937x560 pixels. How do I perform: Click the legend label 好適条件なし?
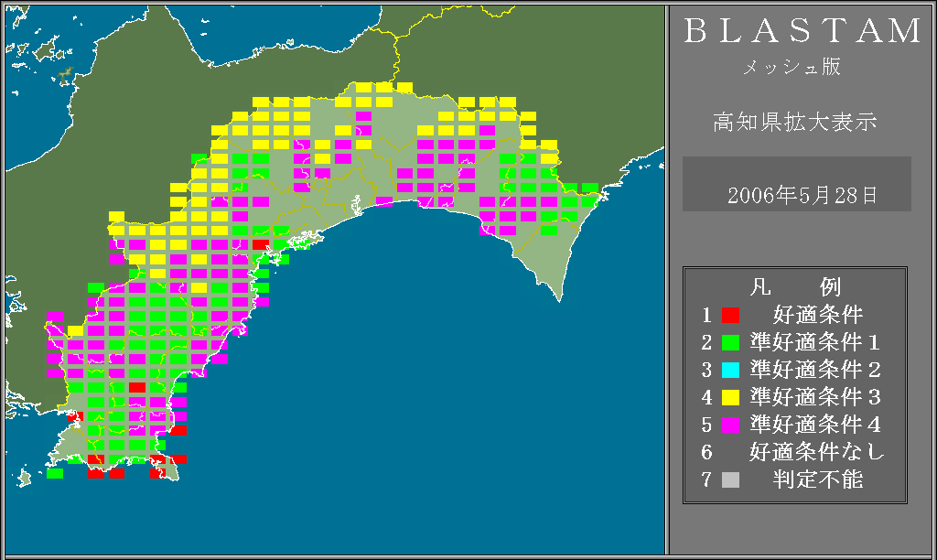coord(817,452)
